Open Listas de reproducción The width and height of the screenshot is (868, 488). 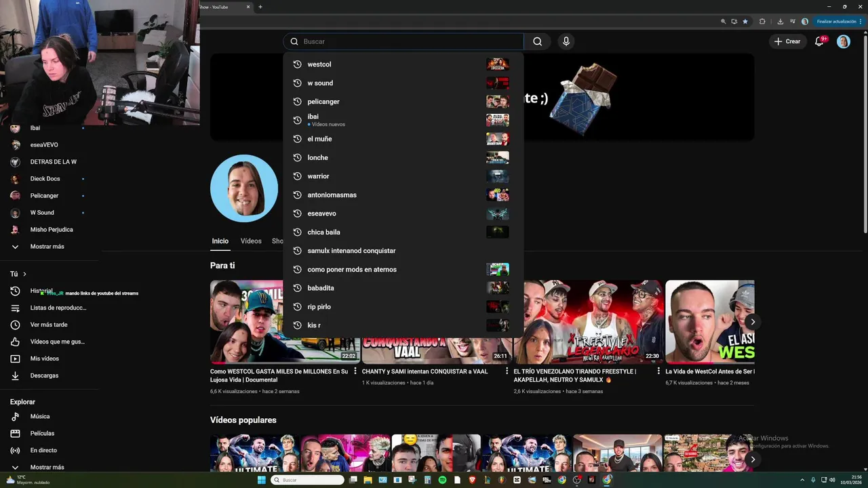tap(49, 308)
